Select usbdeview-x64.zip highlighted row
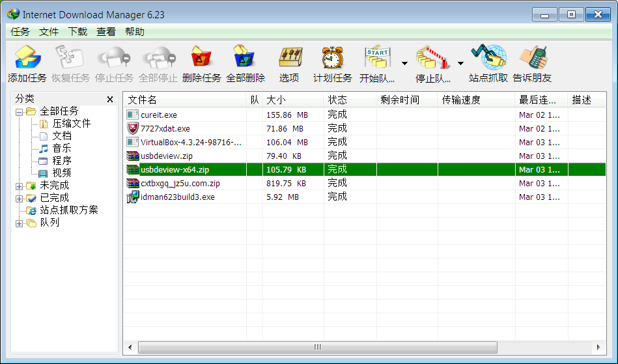 pyautogui.click(x=365, y=170)
